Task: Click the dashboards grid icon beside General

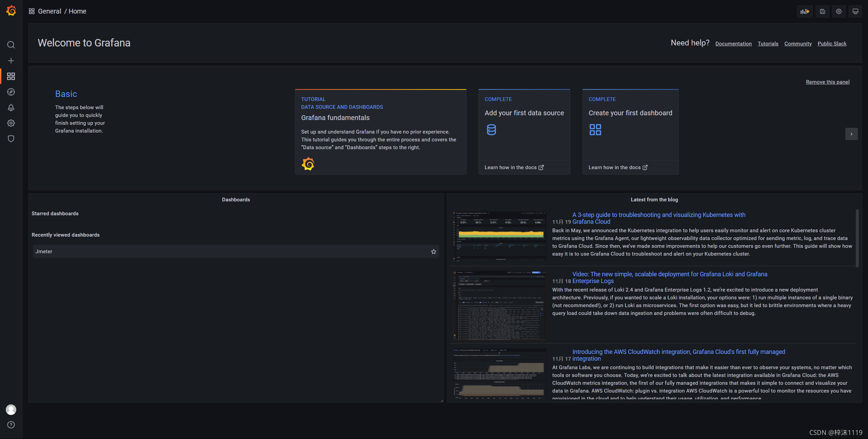Action: point(32,11)
